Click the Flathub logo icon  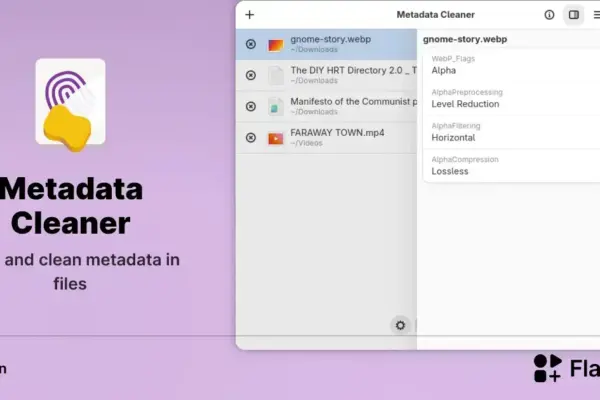tap(548, 368)
